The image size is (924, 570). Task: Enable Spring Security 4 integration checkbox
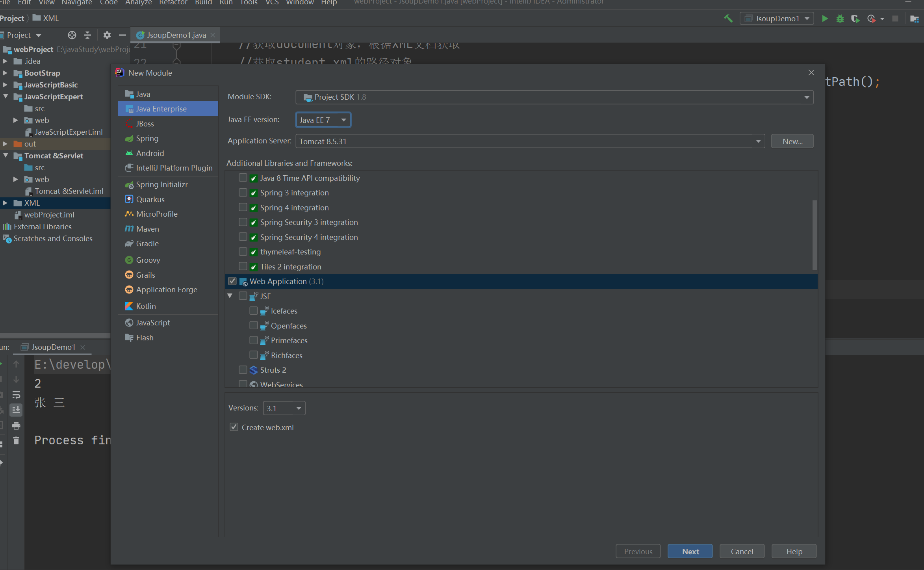(x=243, y=237)
